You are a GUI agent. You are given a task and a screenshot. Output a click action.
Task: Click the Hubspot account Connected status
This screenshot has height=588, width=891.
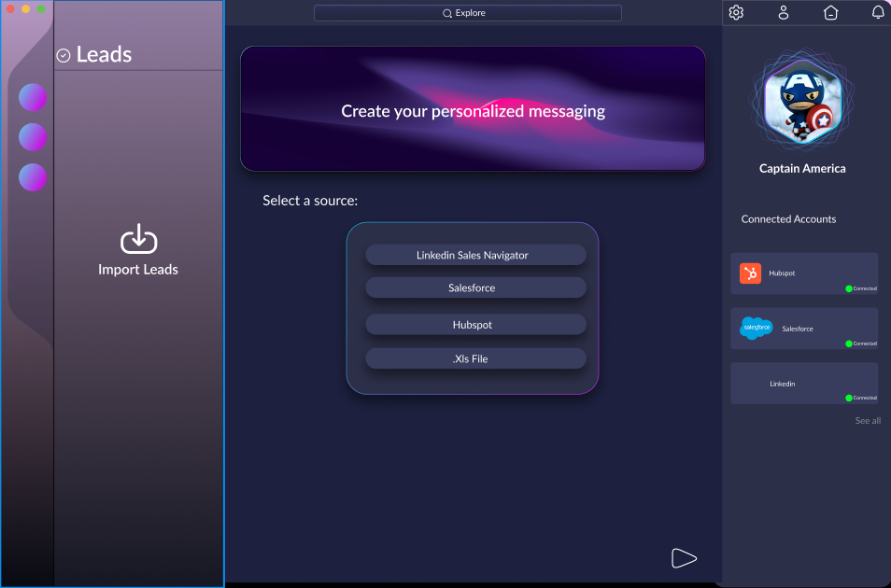click(x=861, y=288)
